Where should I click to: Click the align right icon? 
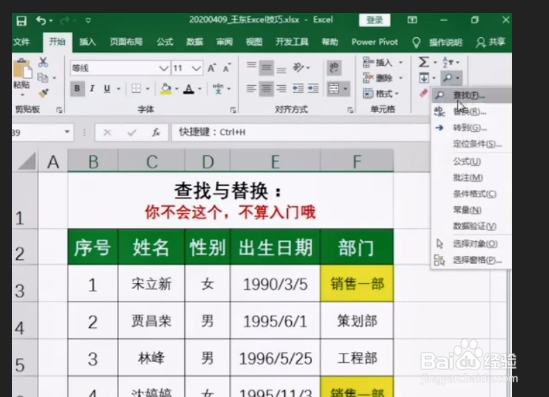(x=281, y=89)
